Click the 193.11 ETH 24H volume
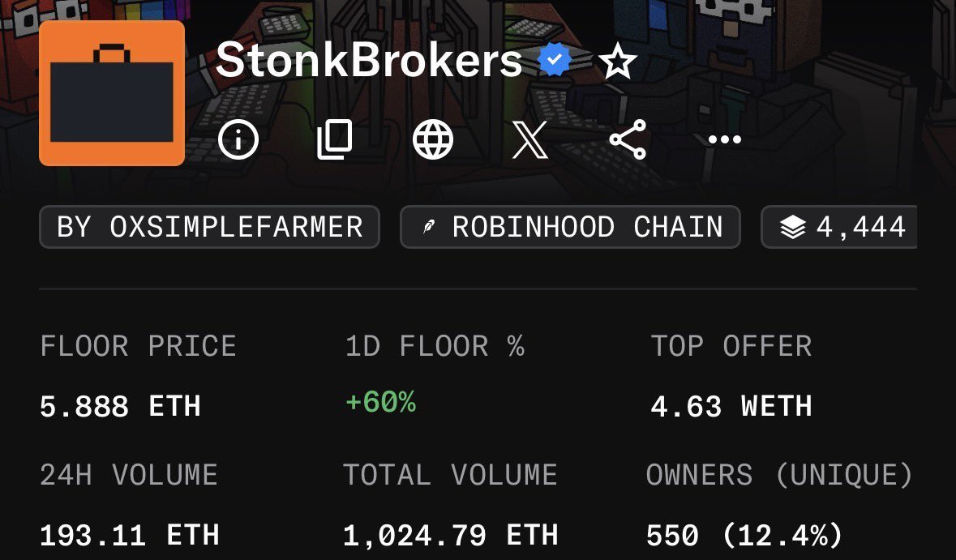 pyautogui.click(x=129, y=535)
